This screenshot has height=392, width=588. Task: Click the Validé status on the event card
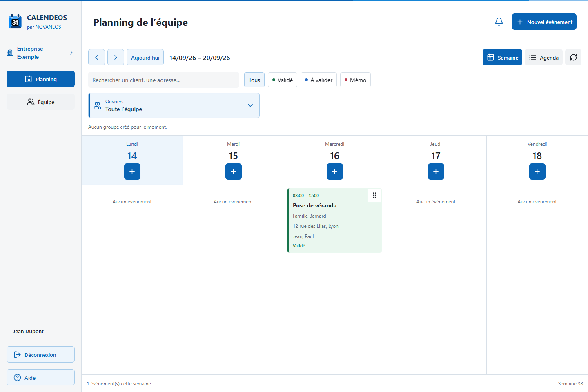299,246
